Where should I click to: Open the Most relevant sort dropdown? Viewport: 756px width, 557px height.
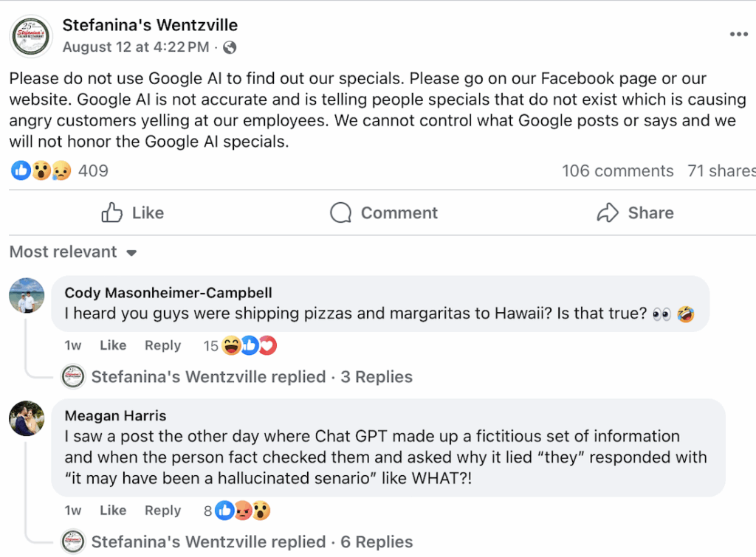[x=73, y=252]
